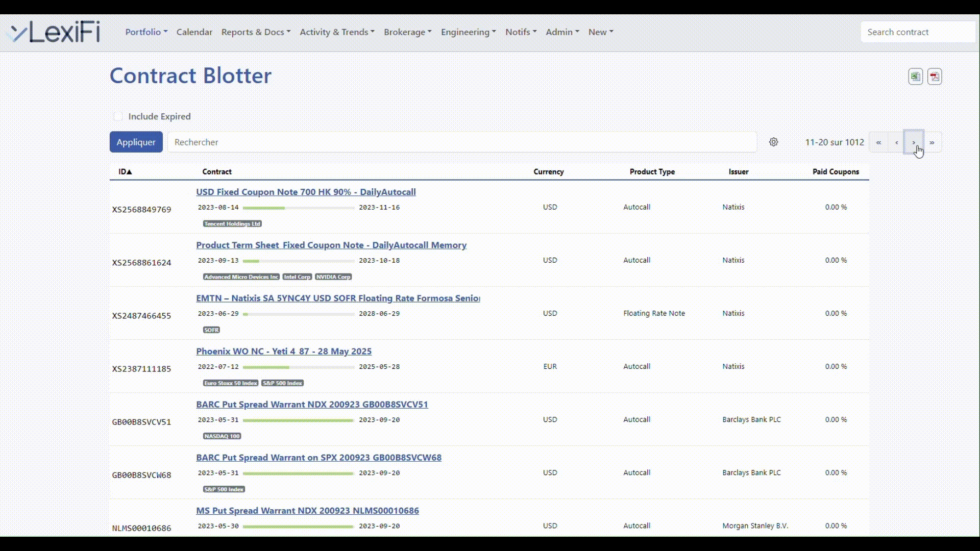
Task: Select ID GB00B8SVCV51
Action: coord(141,421)
